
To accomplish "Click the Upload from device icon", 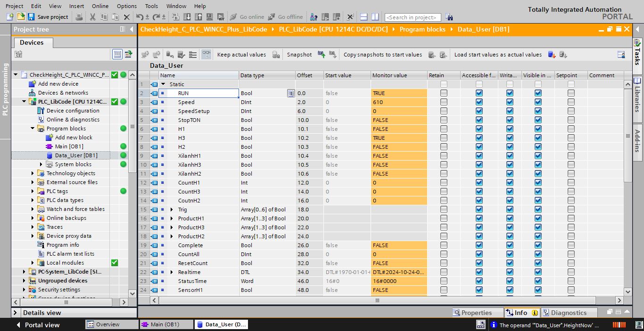I will tap(198, 17).
